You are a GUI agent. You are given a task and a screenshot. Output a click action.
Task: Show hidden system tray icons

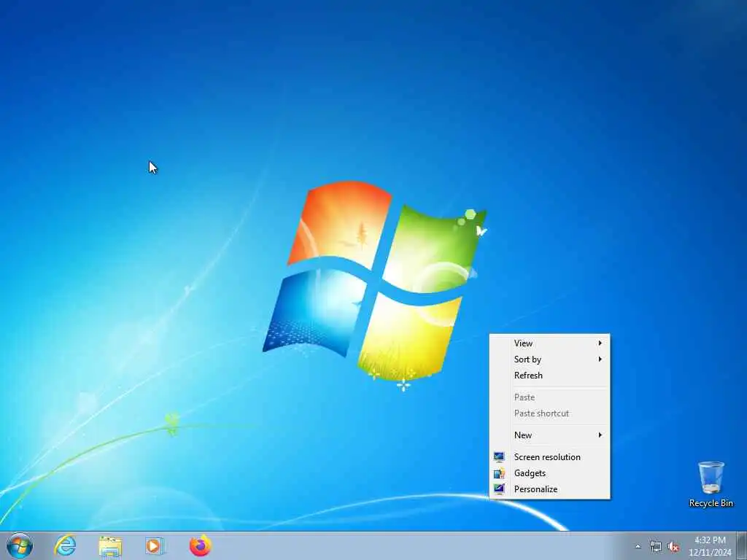[638, 547]
